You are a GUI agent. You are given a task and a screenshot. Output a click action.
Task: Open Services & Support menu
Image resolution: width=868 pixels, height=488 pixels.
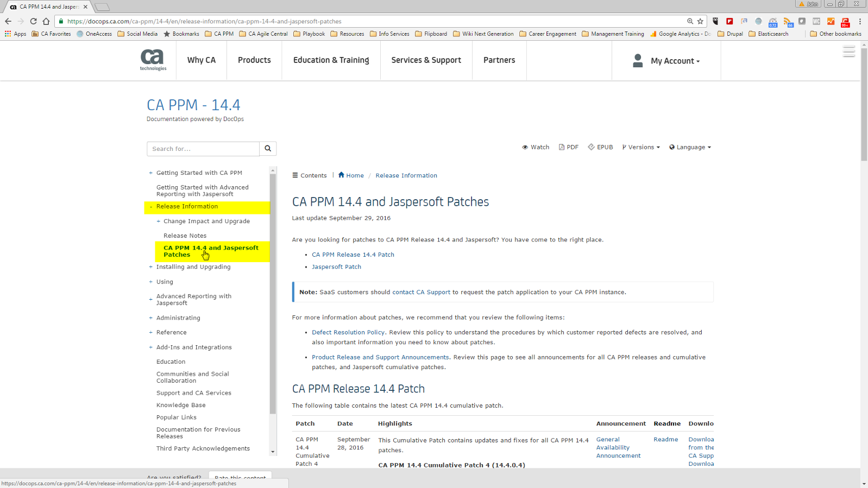426,60
